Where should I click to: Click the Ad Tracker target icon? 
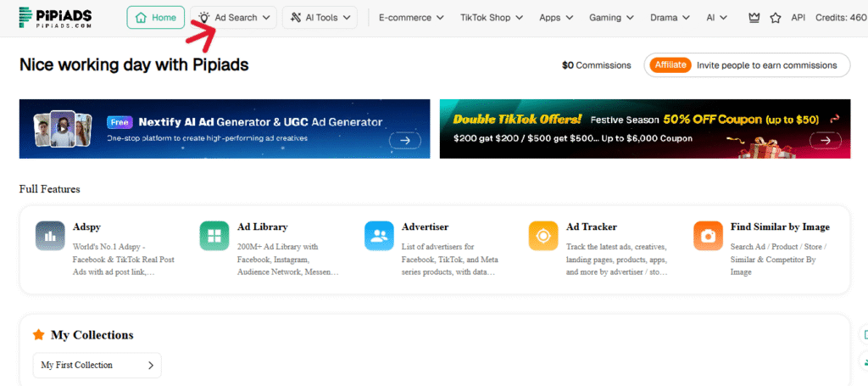click(x=543, y=236)
